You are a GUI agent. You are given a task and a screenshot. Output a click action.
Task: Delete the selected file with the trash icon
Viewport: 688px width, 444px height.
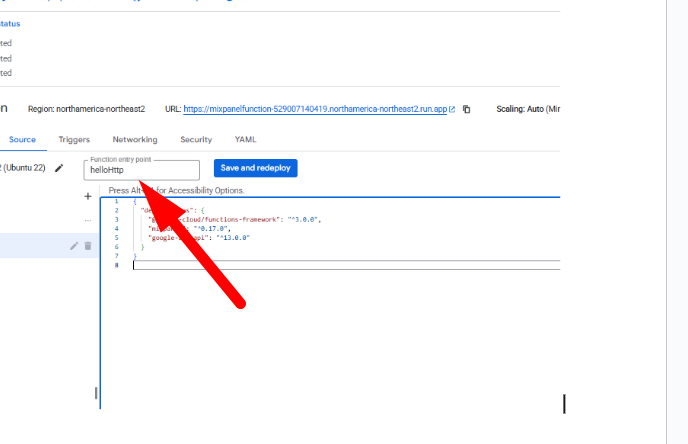88,246
